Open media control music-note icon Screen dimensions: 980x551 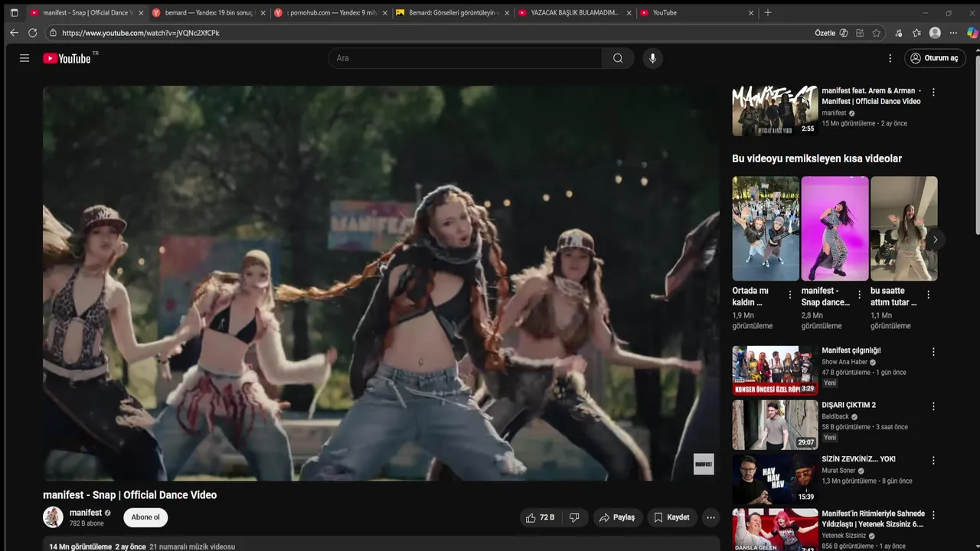pyautogui.click(x=899, y=33)
